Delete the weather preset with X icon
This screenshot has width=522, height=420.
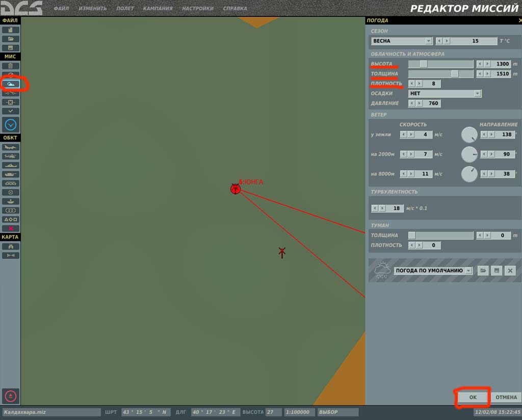click(x=510, y=271)
